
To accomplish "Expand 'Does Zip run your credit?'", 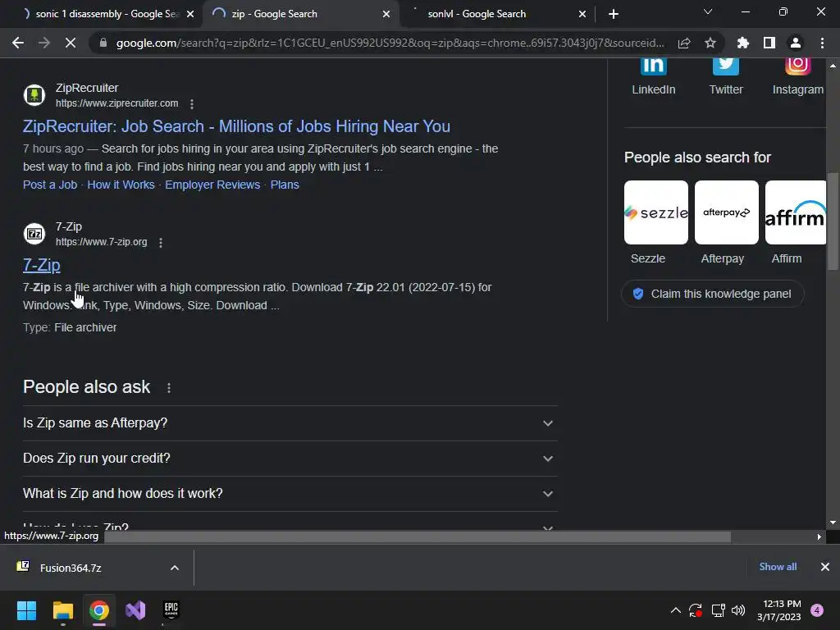I will click(x=290, y=459).
